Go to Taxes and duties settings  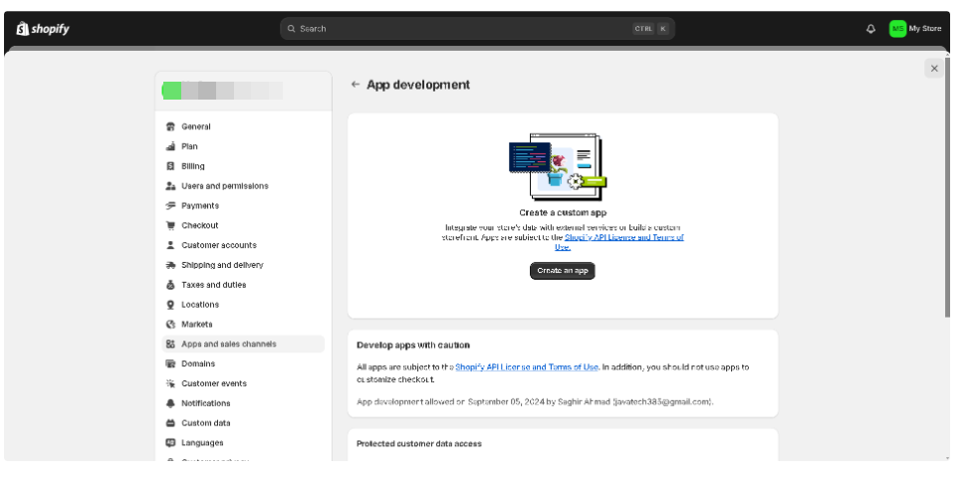(x=213, y=285)
